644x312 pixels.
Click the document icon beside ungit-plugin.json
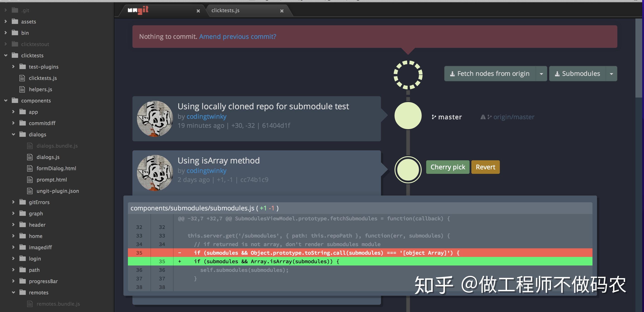[x=30, y=191]
